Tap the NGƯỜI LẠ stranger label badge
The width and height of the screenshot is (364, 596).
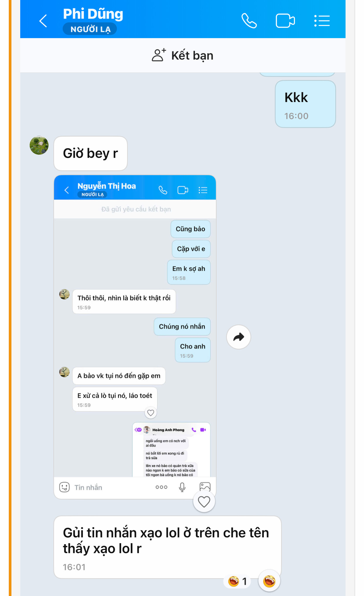coord(90,29)
